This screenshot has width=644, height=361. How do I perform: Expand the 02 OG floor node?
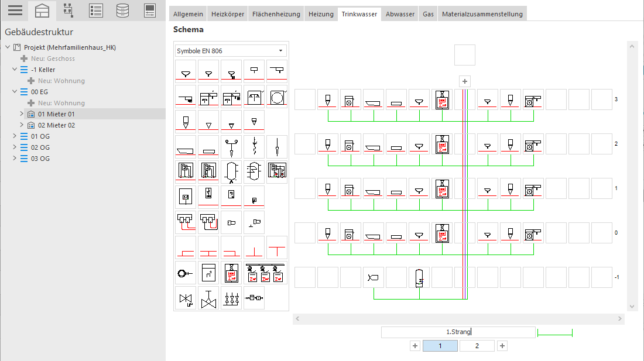[15, 147]
